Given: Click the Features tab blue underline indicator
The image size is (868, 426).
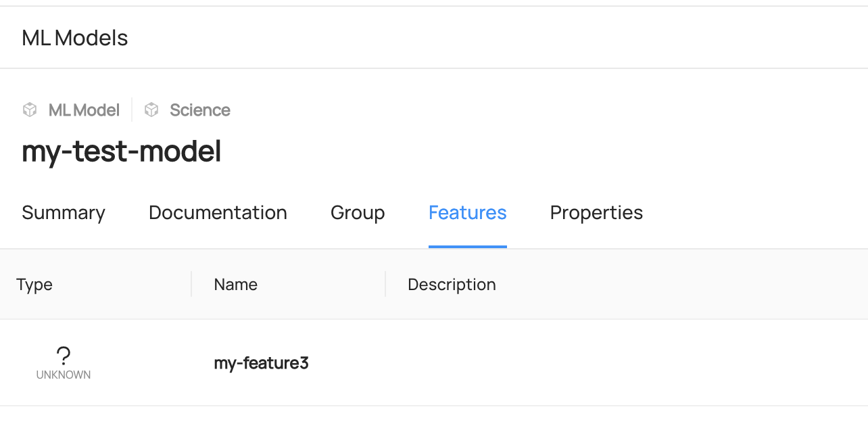Looking at the screenshot, I should (x=467, y=247).
